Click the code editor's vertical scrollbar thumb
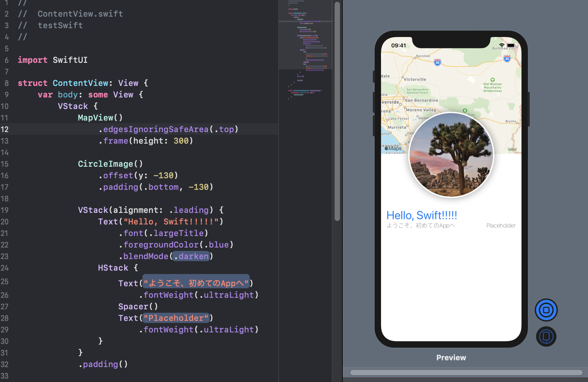Image resolution: width=588 pixels, height=382 pixels. pos(337,112)
